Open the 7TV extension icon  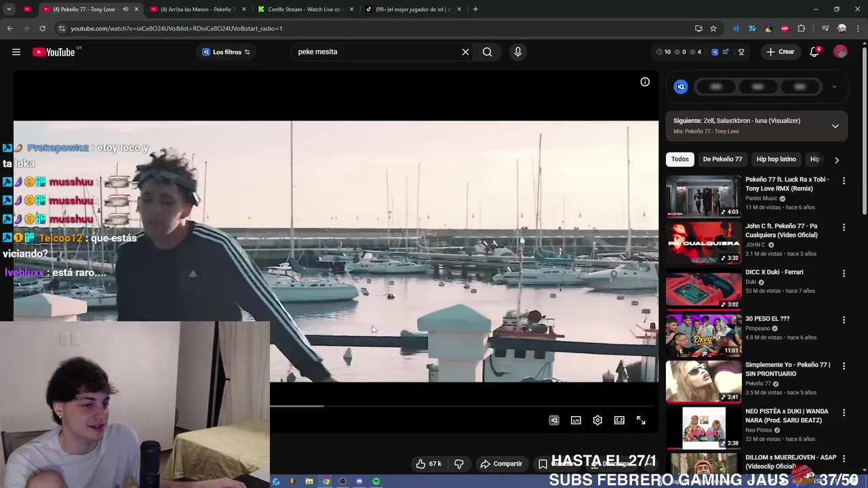point(752,28)
